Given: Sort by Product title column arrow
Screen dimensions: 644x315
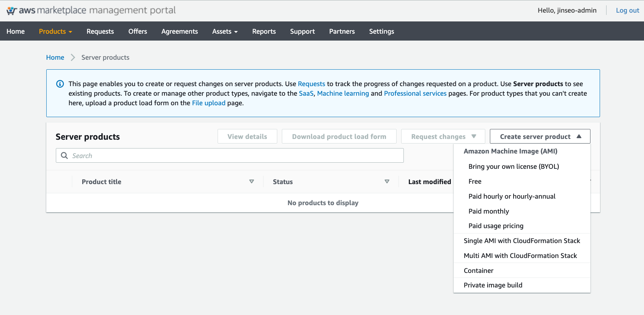Looking at the screenshot, I should click(x=252, y=181).
